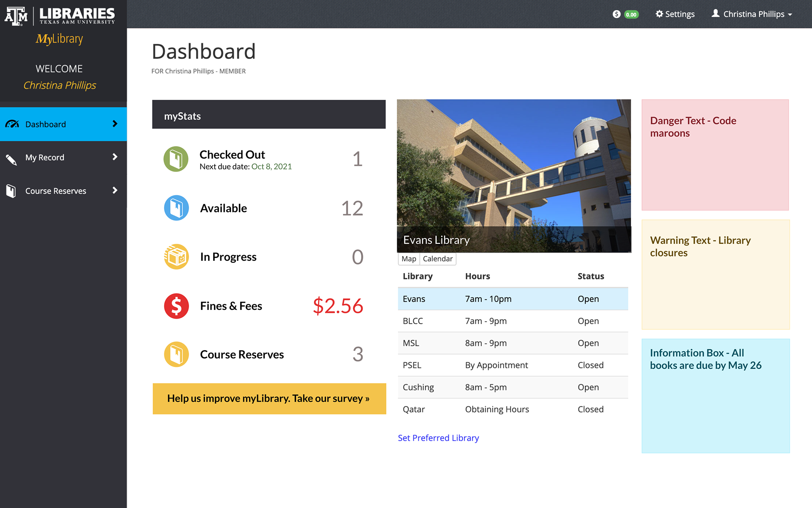The width and height of the screenshot is (812, 508).
Task: Click the Evans Library caption overlay
Action: coord(514,240)
